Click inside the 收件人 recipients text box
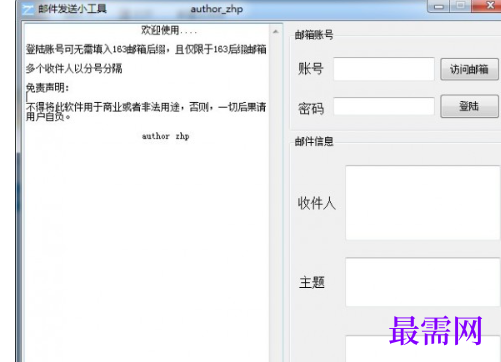Image resolution: width=501 pixels, height=362 pixels. coord(423,203)
